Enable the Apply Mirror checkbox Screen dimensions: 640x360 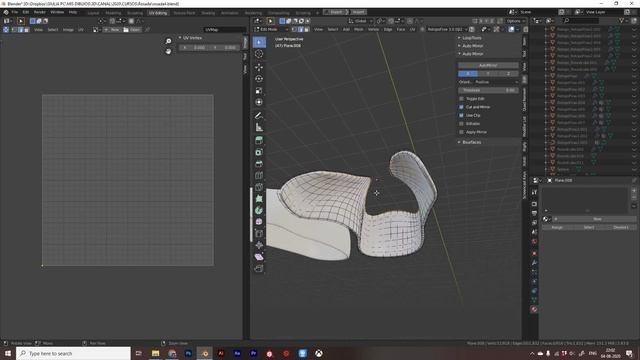462,132
